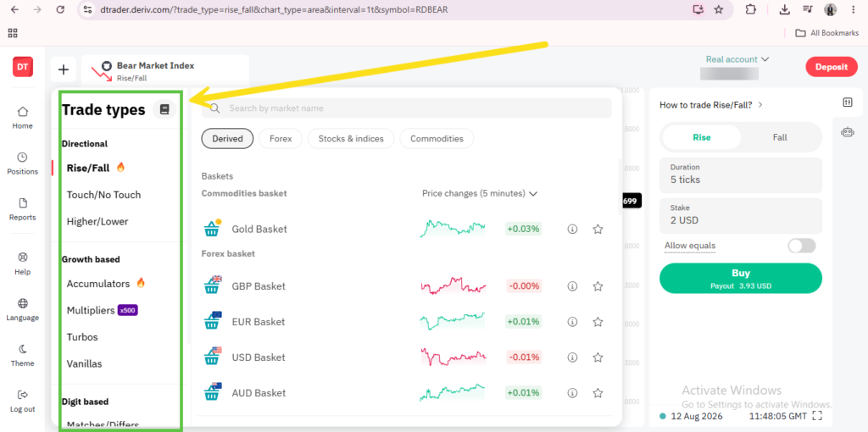The image size is (868, 432).
Task: Reload the browser page
Action: point(61,9)
